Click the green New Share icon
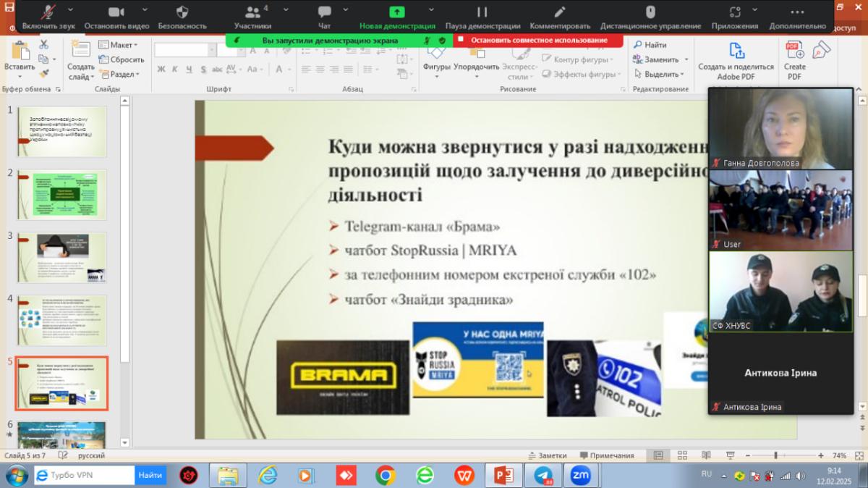The image size is (868, 488). pyautogui.click(x=397, y=13)
